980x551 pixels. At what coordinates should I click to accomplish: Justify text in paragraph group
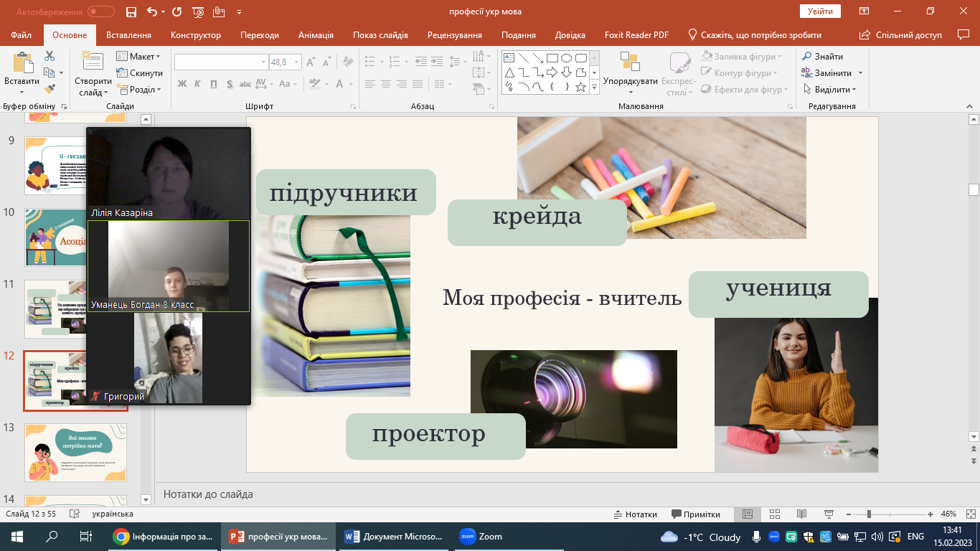[x=418, y=84]
